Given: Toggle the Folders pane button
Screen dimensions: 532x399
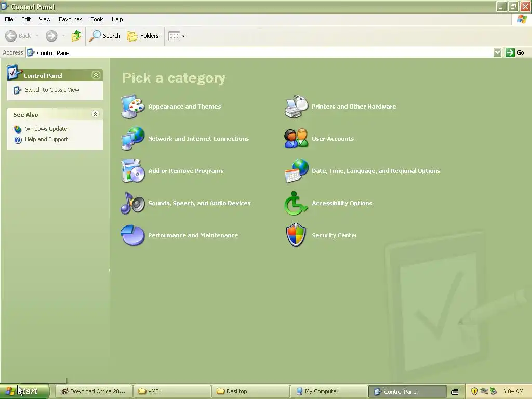Looking at the screenshot, I should [143, 36].
